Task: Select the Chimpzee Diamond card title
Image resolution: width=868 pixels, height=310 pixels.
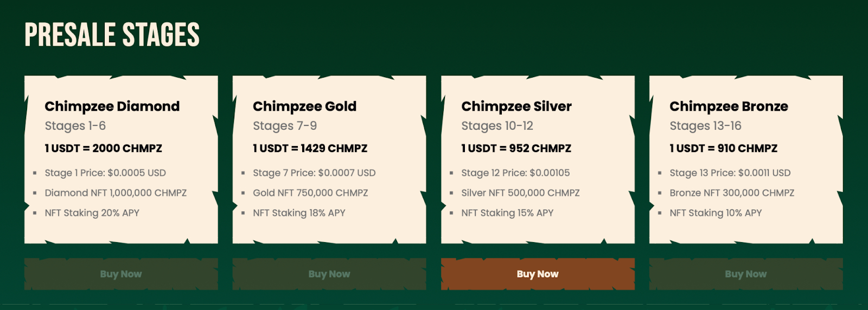Action: [x=112, y=106]
